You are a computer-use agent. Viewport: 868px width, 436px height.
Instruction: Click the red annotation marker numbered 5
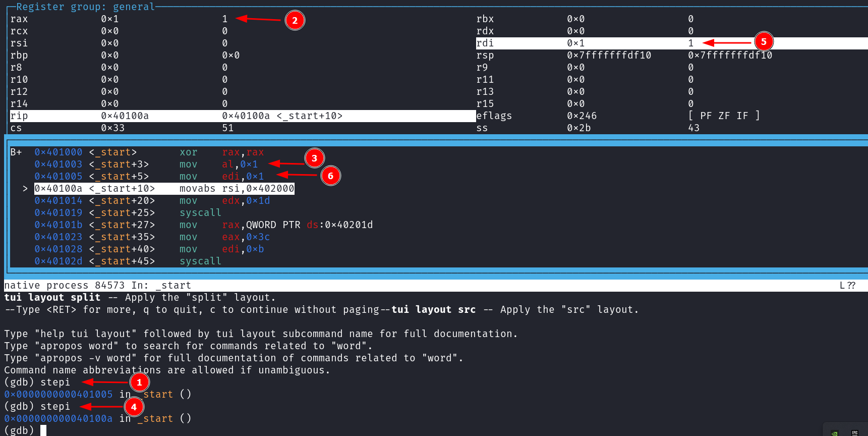point(764,42)
